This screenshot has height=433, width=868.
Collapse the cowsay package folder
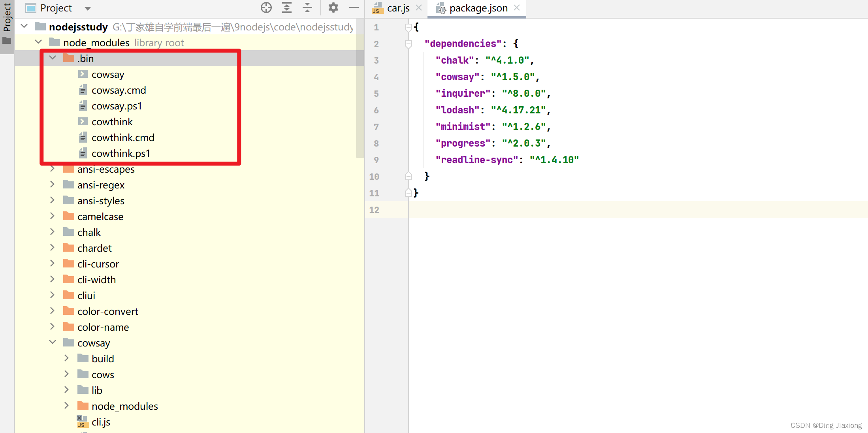click(53, 342)
